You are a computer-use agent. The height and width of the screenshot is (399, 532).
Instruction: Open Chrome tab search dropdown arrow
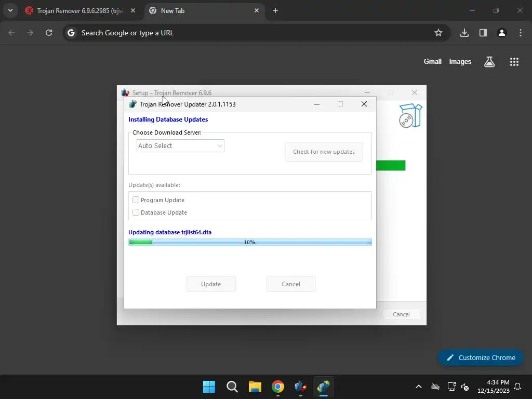[10, 10]
